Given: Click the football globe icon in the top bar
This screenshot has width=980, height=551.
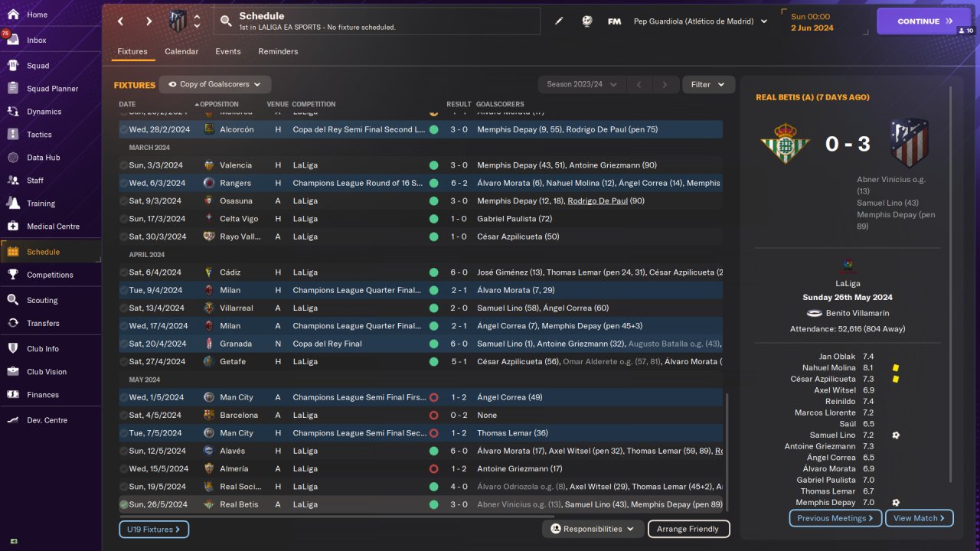Looking at the screenshot, I should (x=587, y=21).
